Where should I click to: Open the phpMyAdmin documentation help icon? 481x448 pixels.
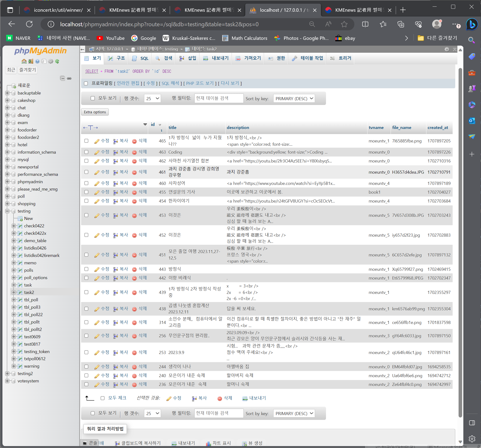click(x=37, y=62)
